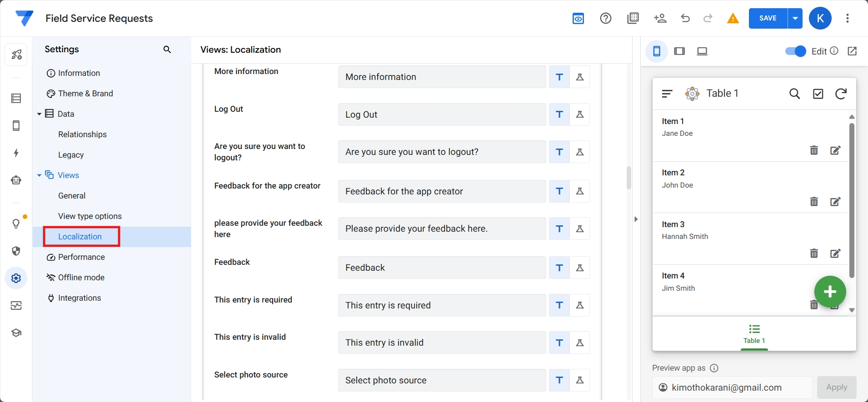Open the mobile Views sidebar icon
Viewport: 868px width, 402px height.
pyautogui.click(x=16, y=126)
